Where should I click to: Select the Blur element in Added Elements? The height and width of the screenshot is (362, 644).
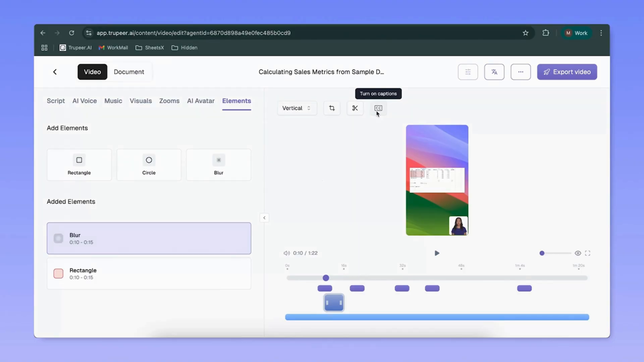click(149, 238)
